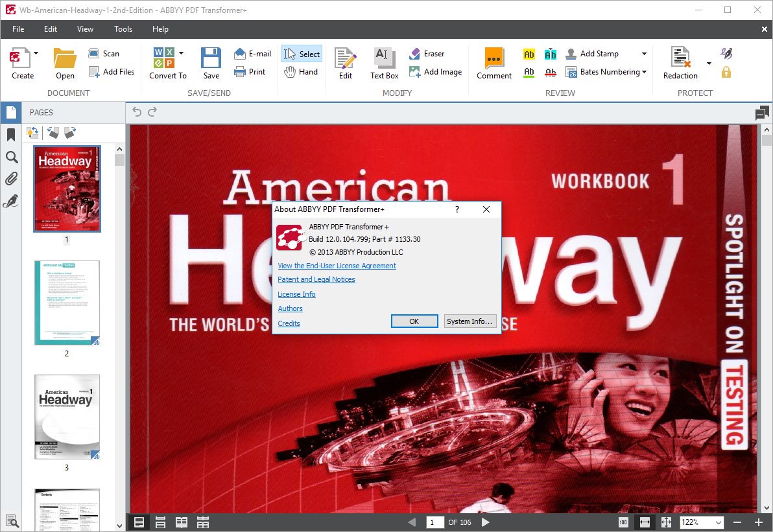Image resolution: width=773 pixels, height=532 pixels.
Task: Print the document
Action: 250,72
